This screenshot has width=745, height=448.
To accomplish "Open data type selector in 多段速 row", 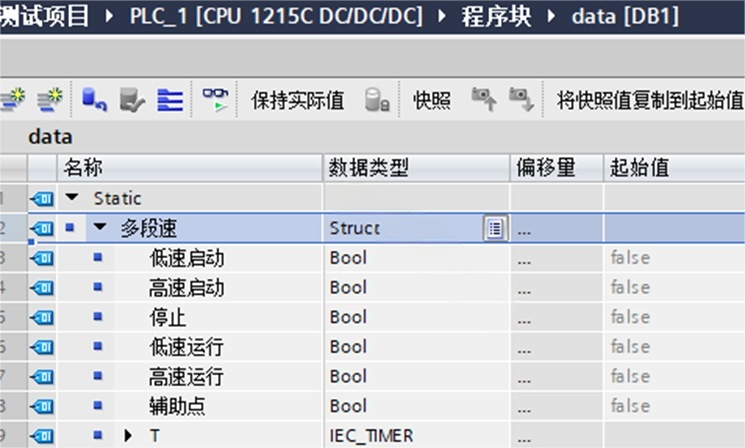I will [x=495, y=229].
